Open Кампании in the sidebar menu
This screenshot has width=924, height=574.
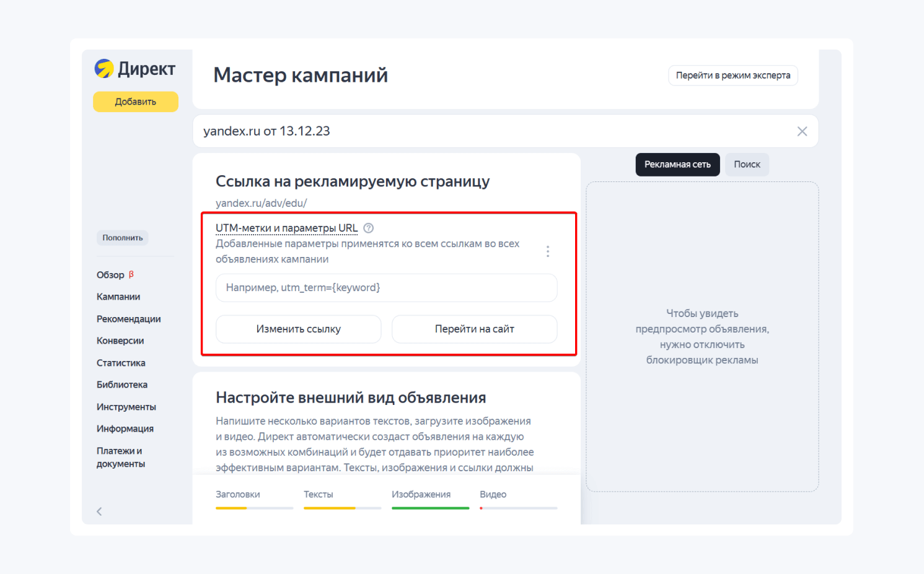pyautogui.click(x=118, y=297)
